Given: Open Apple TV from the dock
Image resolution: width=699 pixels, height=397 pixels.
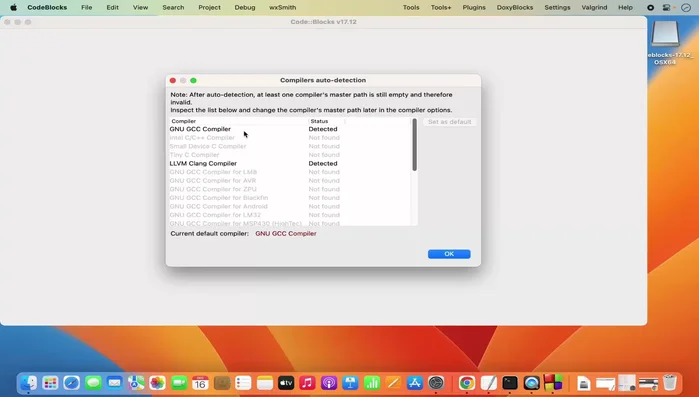Looking at the screenshot, I should click(286, 383).
